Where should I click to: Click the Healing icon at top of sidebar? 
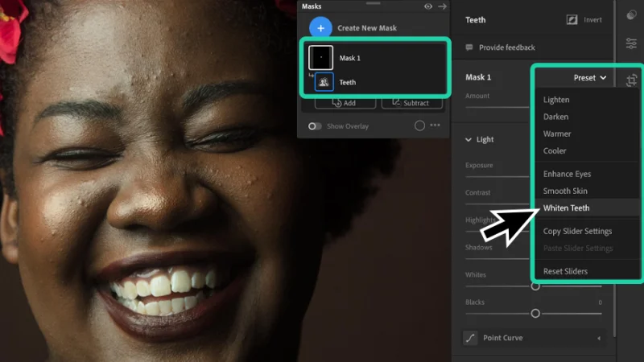631,15
